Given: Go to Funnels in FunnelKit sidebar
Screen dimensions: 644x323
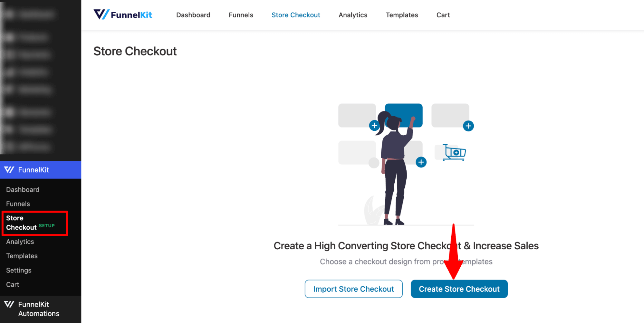Looking at the screenshot, I should coord(18,204).
